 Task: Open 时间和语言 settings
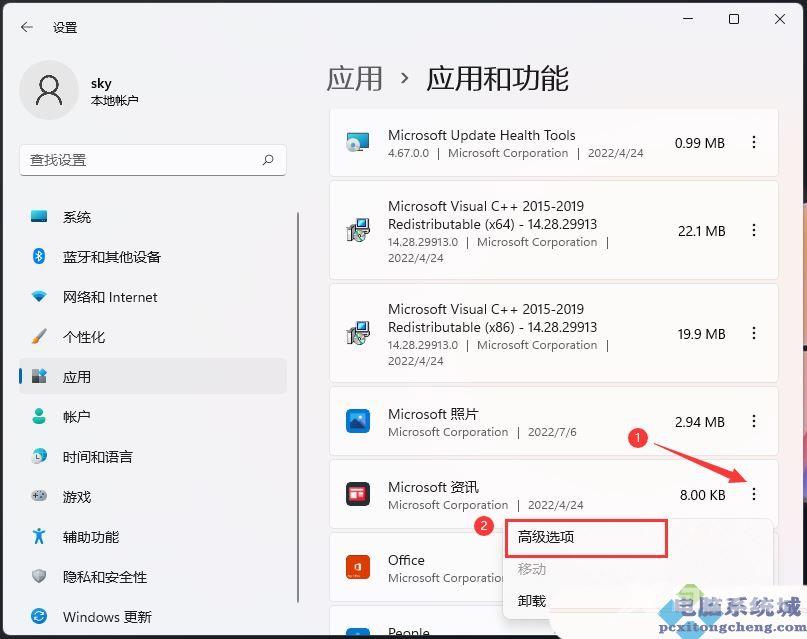152,456
